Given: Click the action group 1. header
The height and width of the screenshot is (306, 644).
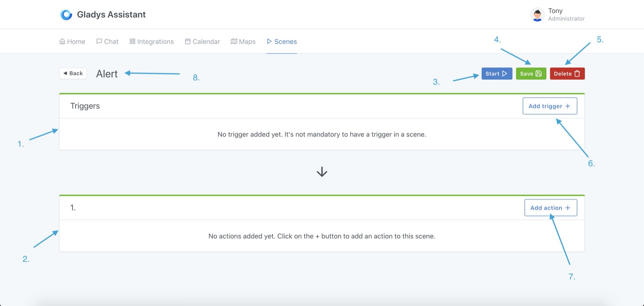Looking at the screenshot, I should click(73, 208).
